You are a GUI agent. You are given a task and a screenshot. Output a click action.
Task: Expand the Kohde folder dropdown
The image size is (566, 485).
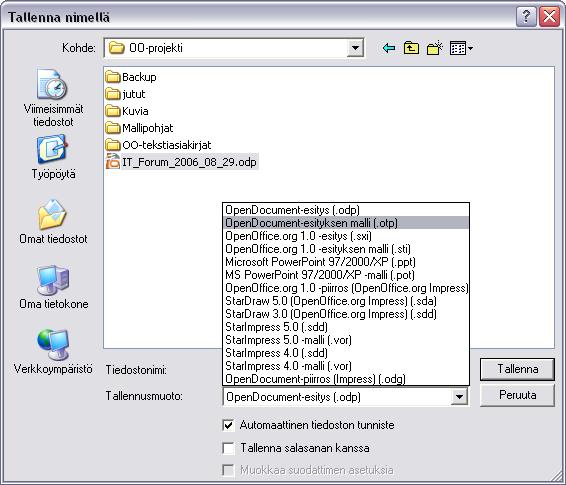(355, 48)
